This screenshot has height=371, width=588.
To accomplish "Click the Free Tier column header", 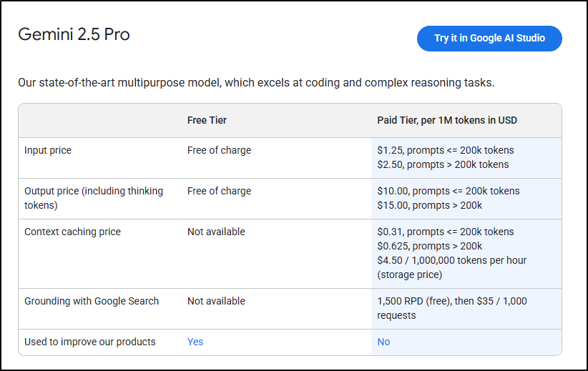I will tap(207, 120).
